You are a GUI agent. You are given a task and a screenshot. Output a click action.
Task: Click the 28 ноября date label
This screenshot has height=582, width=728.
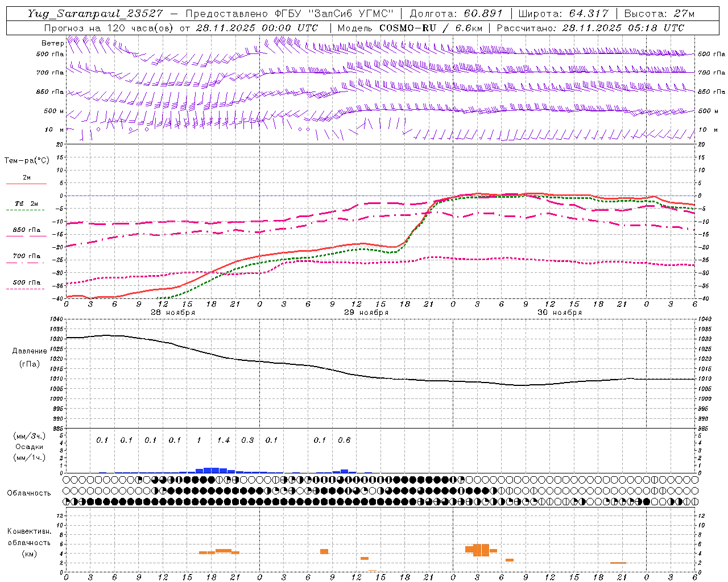(x=172, y=312)
